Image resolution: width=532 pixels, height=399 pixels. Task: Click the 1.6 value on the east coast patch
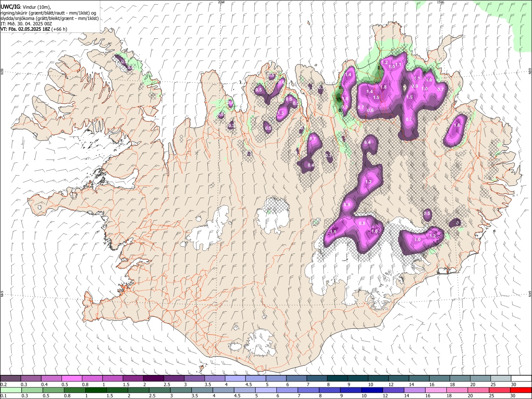[x=457, y=125]
